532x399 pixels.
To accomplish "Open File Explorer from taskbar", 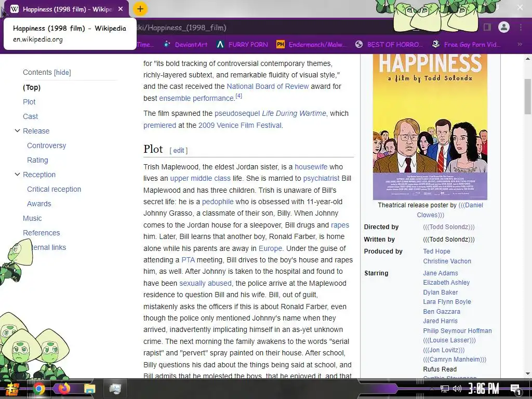I will [89, 389].
